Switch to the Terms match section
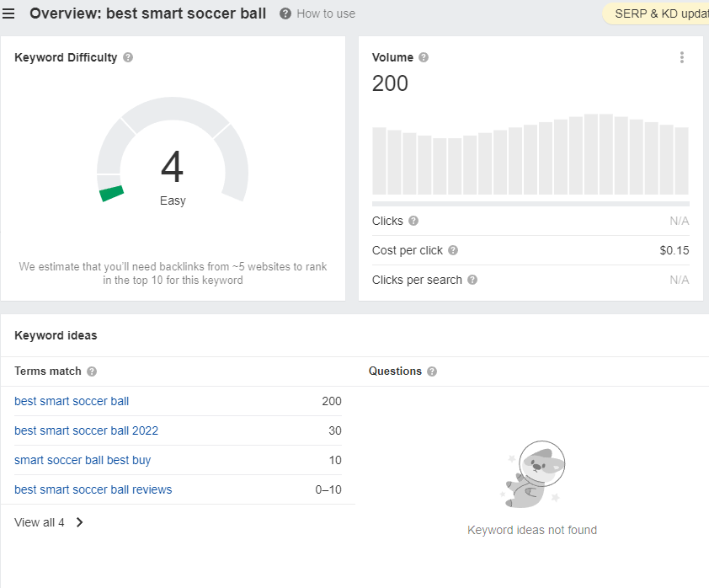 [46, 372]
